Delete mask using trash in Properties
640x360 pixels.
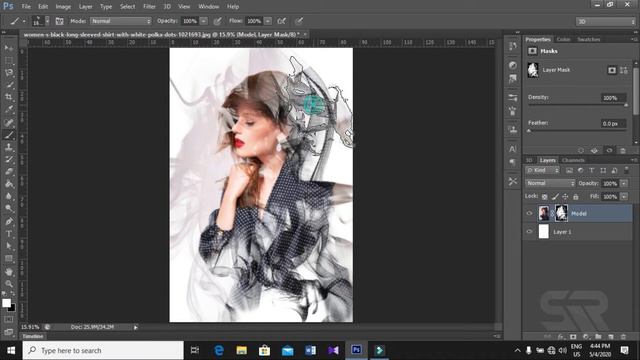tap(623, 151)
